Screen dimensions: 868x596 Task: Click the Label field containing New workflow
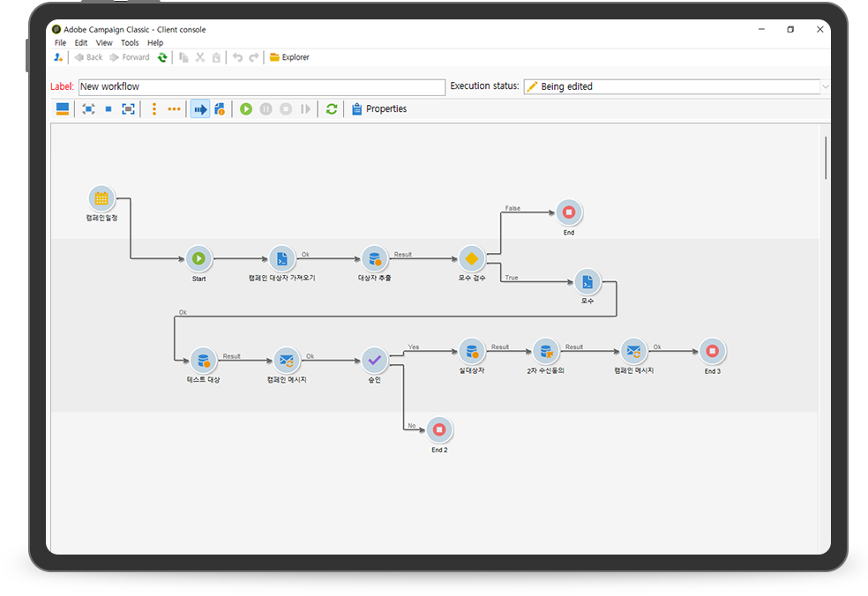(261, 87)
